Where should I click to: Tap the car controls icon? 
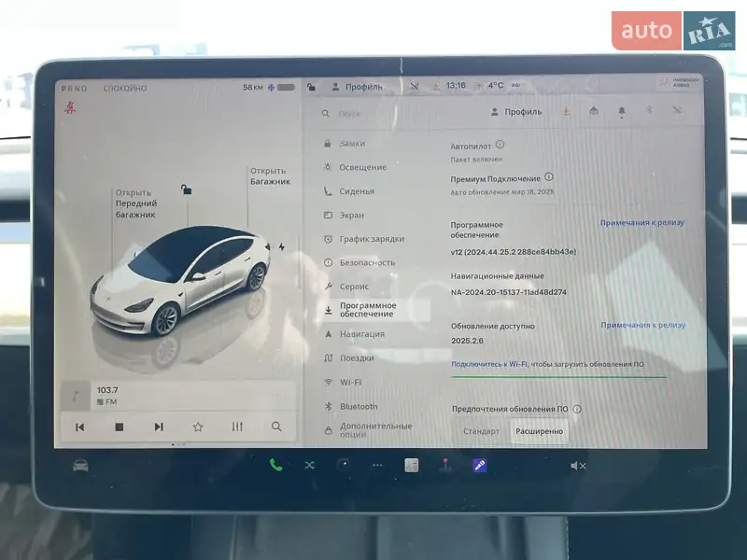coord(81,465)
